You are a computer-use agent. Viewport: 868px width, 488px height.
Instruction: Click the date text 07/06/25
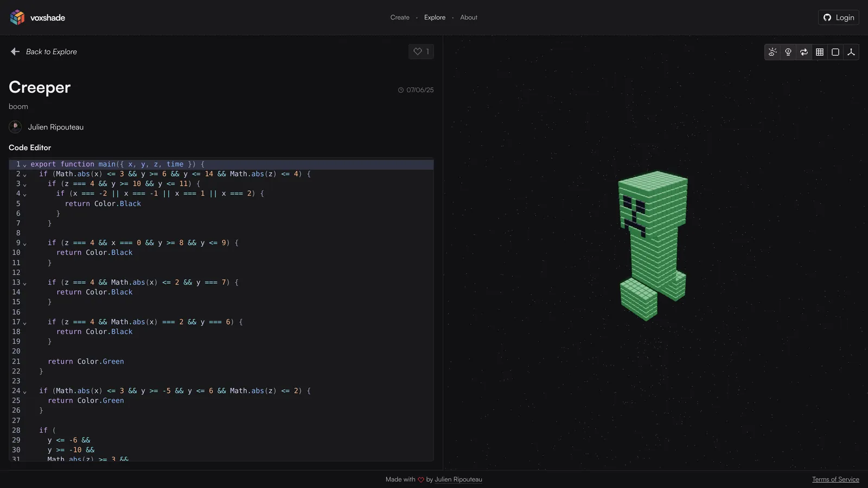tap(420, 90)
